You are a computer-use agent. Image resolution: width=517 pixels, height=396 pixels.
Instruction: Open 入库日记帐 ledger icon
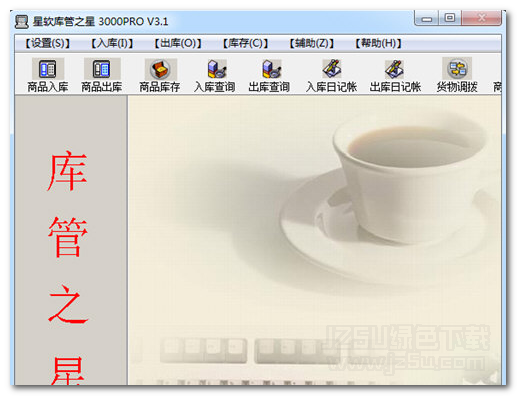pyautogui.click(x=331, y=69)
